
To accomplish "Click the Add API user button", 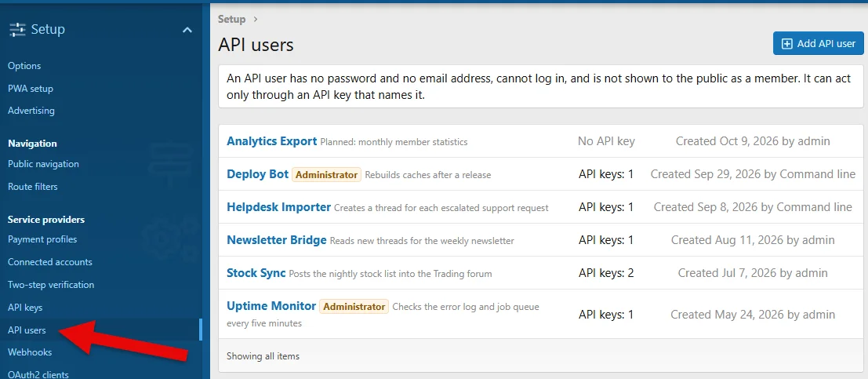I will 818,43.
